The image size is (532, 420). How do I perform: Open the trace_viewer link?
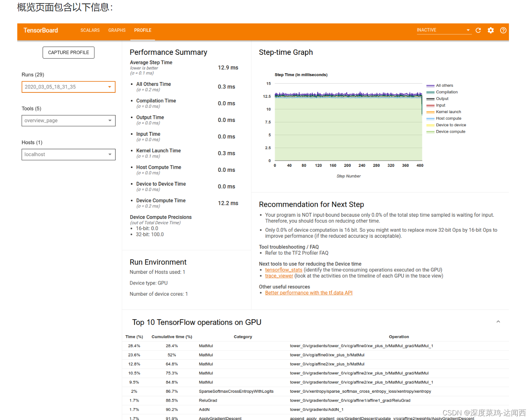279,276
